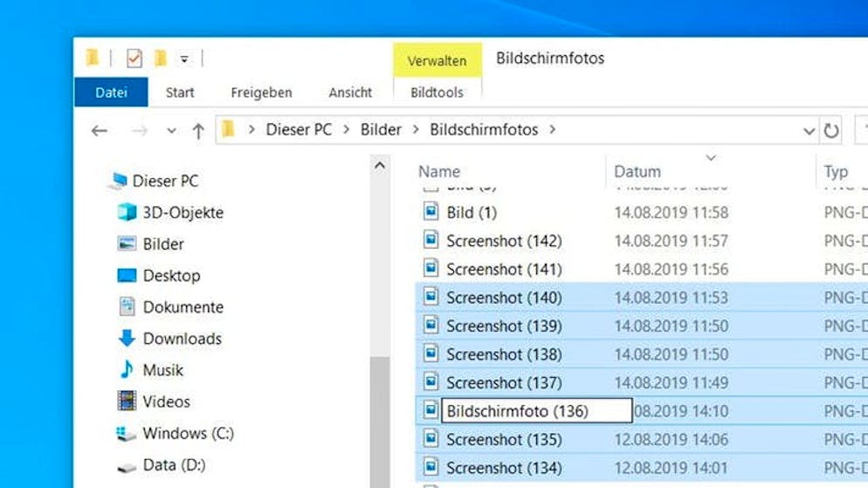Click Dieser PC in the address path

pyautogui.click(x=299, y=129)
